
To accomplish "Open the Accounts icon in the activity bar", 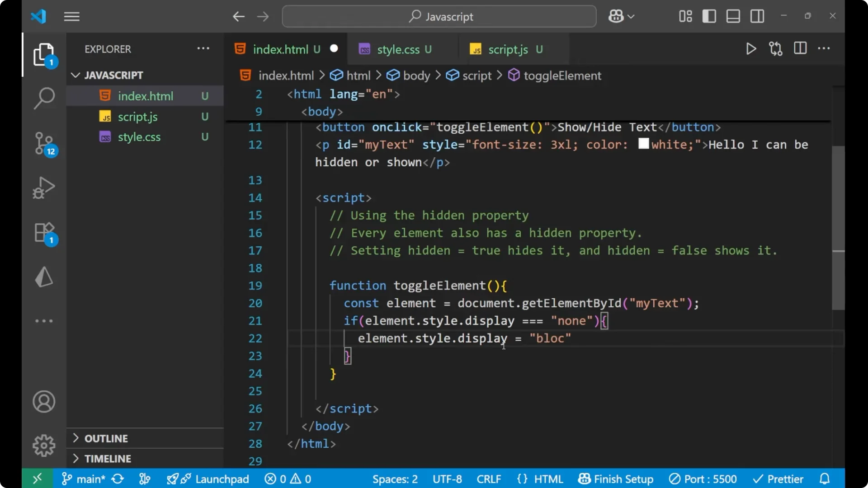I will point(44,402).
